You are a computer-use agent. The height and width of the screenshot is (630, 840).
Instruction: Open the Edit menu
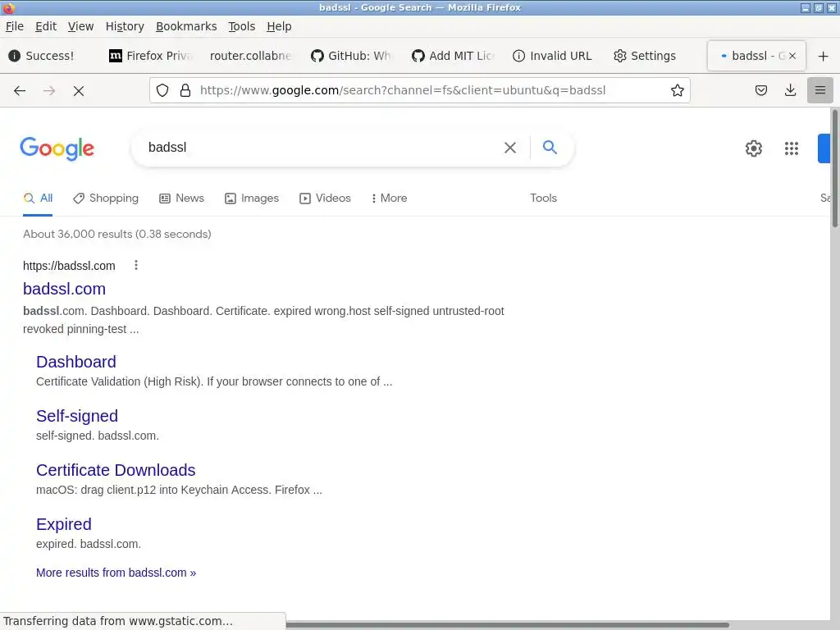(x=46, y=26)
